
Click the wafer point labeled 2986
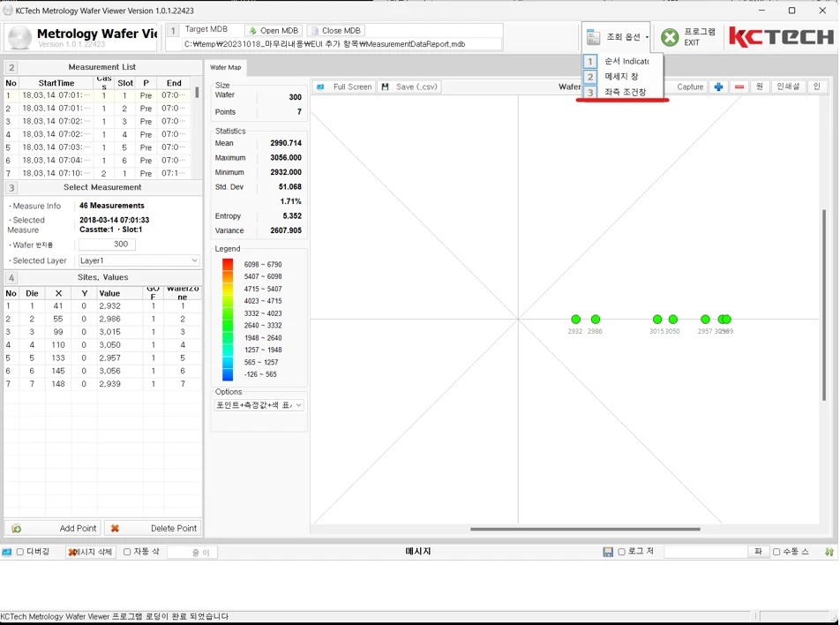[x=596, y=320]
